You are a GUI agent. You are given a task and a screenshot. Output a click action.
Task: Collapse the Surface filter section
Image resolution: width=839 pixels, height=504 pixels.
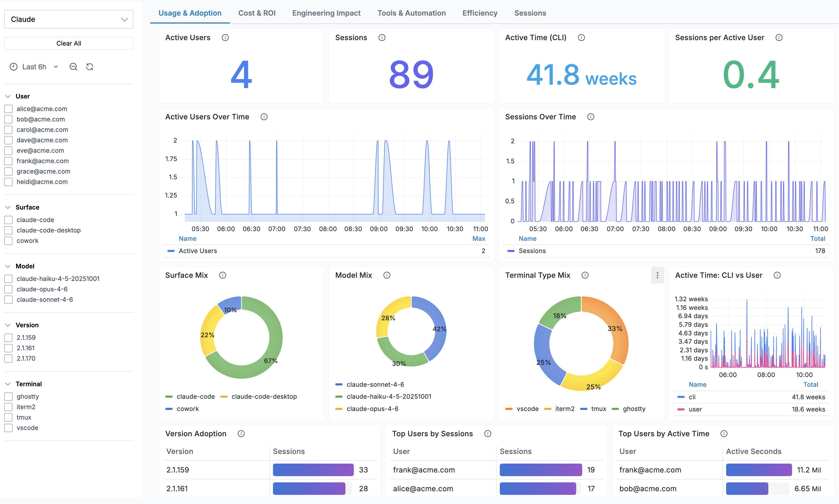pos(8,207)
